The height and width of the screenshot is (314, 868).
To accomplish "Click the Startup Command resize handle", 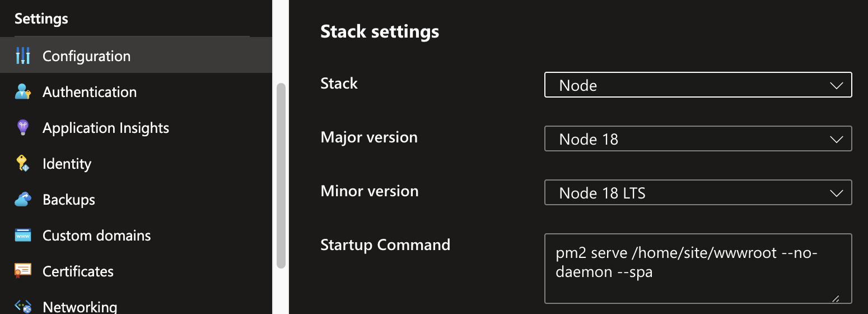I will tap(835, 298).
